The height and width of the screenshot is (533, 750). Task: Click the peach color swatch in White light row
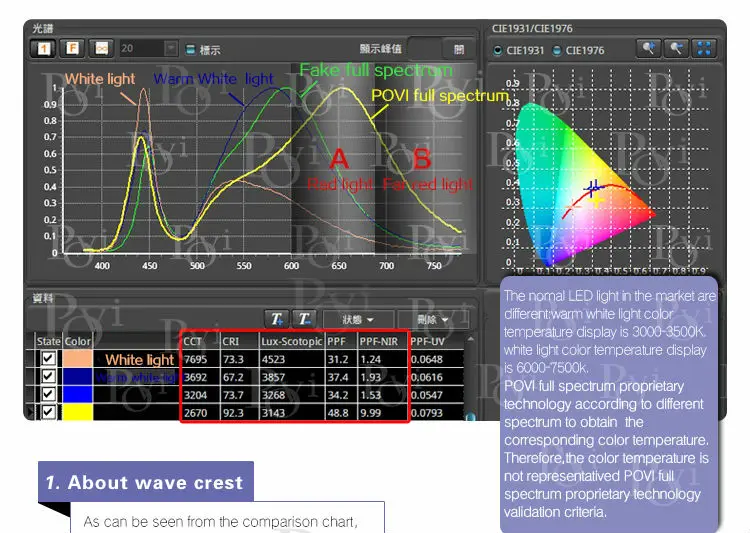[78, 358]
